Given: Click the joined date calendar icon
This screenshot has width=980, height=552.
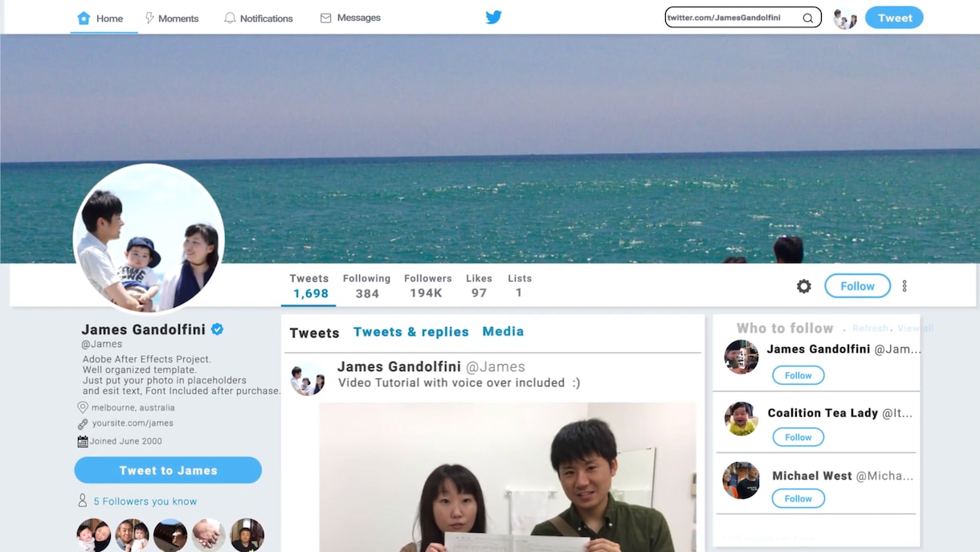Looking at the screenshot, I should 82,441.
